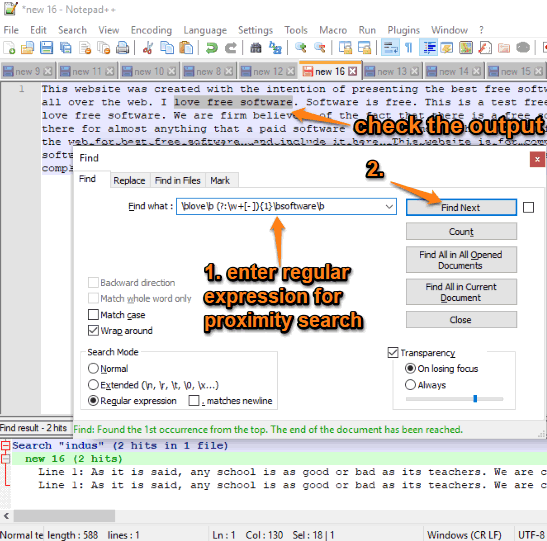Click the Close All toolbar icon
The image size is (547, 541).
[x=103, y=48]
